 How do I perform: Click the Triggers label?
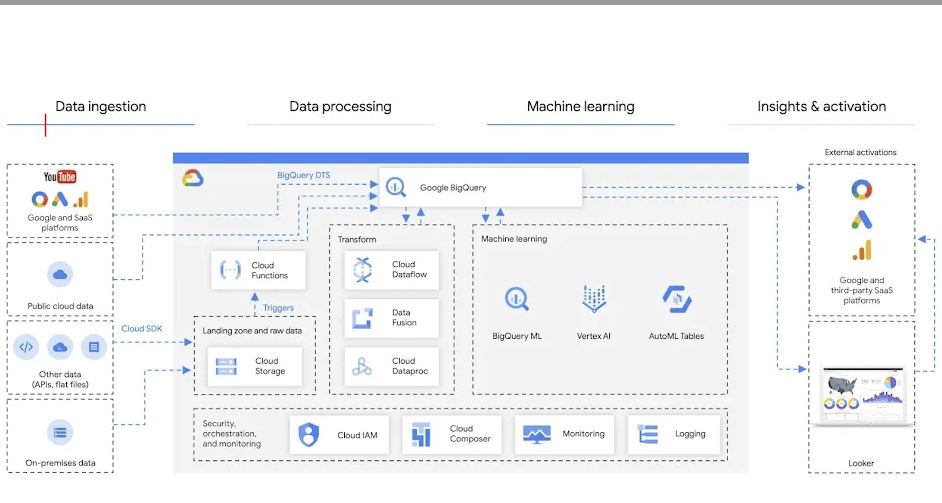(x=278, y=308)
